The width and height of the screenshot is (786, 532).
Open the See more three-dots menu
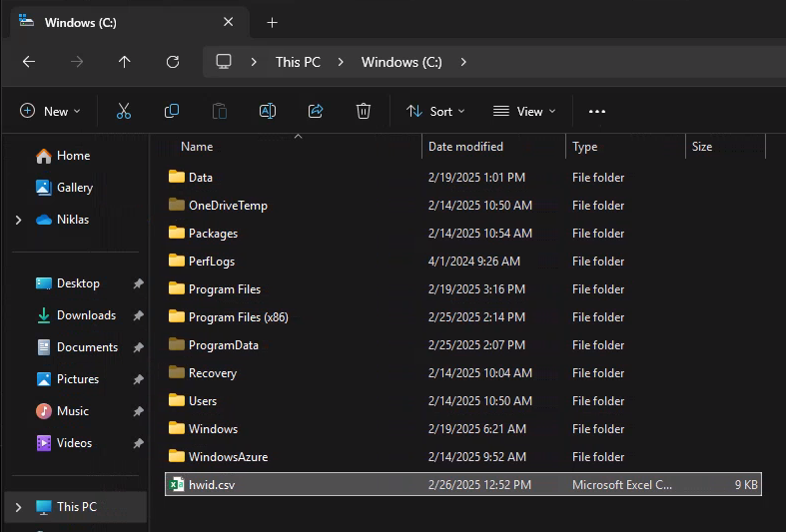click(597, 112)
